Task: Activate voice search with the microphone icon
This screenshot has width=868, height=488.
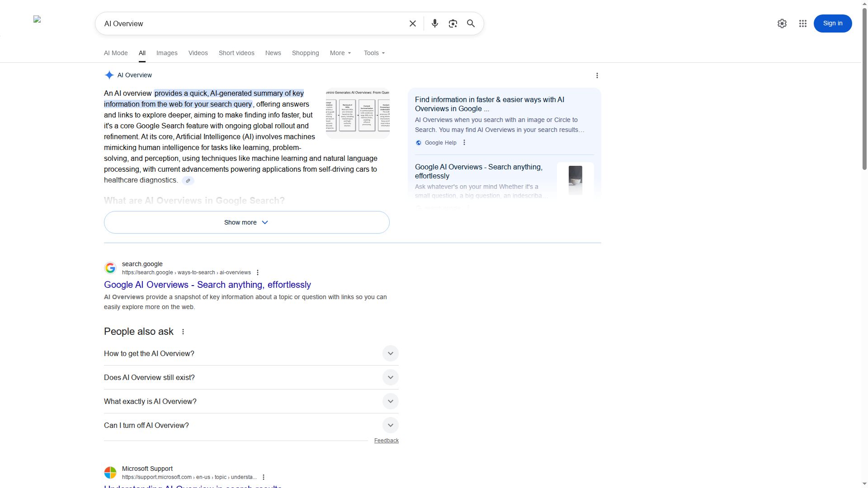Action: tap(434, 23)
